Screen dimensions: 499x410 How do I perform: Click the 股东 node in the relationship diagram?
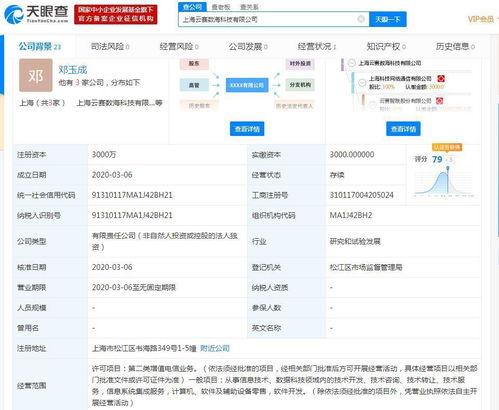click(x=194, y=64)
